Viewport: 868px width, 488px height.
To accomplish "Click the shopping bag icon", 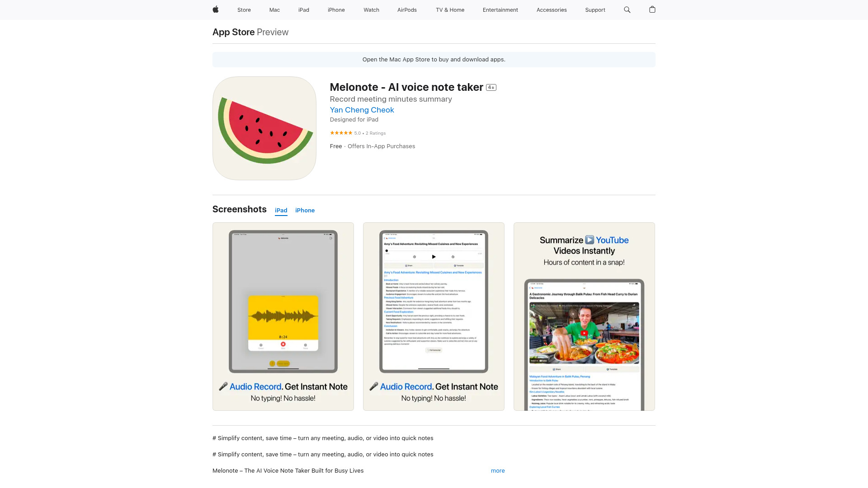I will [651, 9].
